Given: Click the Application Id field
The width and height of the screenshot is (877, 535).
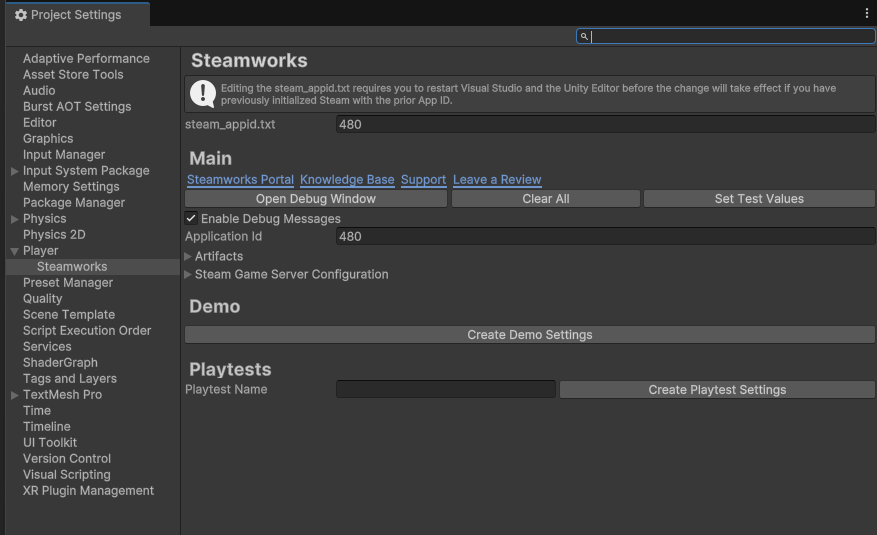Looking at the screenshot, I should [x=605, y=236].
